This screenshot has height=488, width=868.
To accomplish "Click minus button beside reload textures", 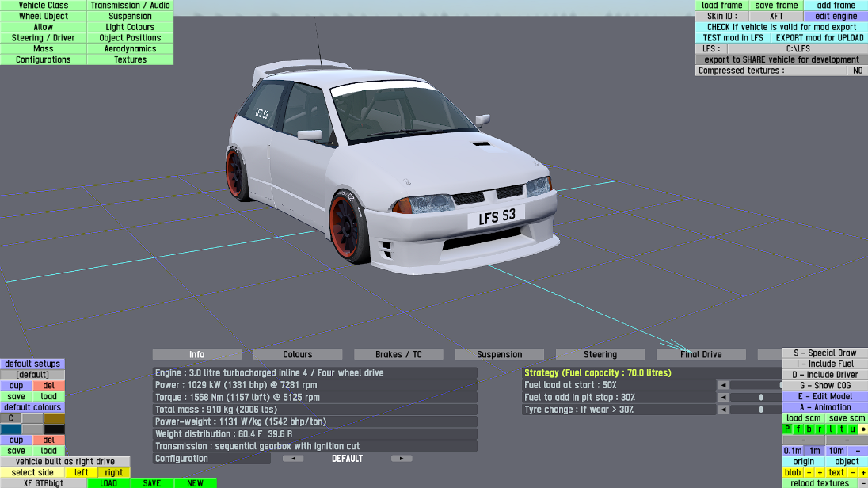I will [863, 483].
